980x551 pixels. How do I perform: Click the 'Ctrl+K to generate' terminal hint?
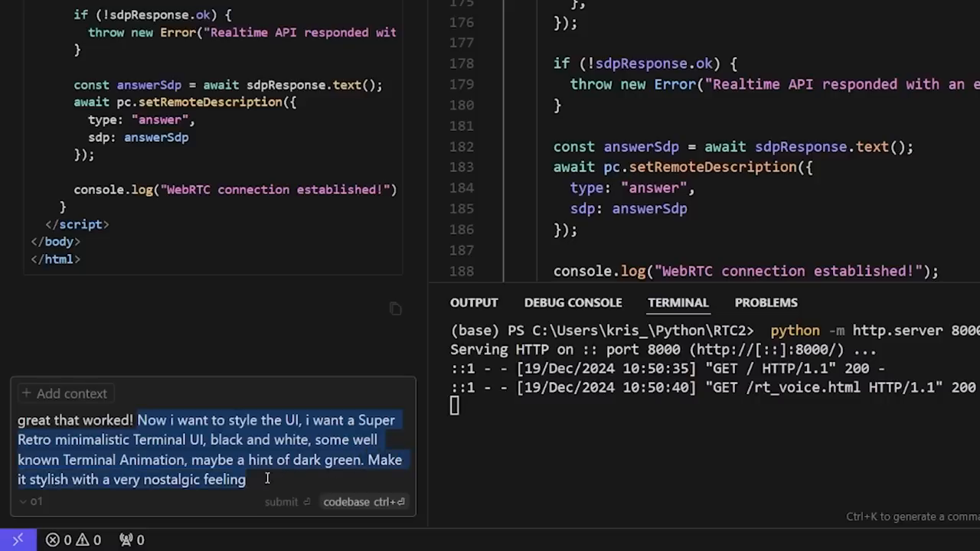tap(913, 517)
